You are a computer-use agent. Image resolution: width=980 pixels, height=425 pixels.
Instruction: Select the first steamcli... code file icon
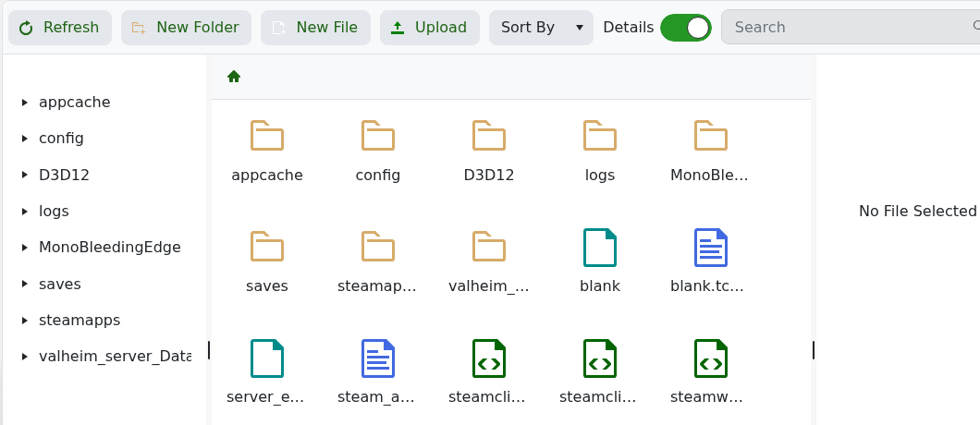[489, 358]
